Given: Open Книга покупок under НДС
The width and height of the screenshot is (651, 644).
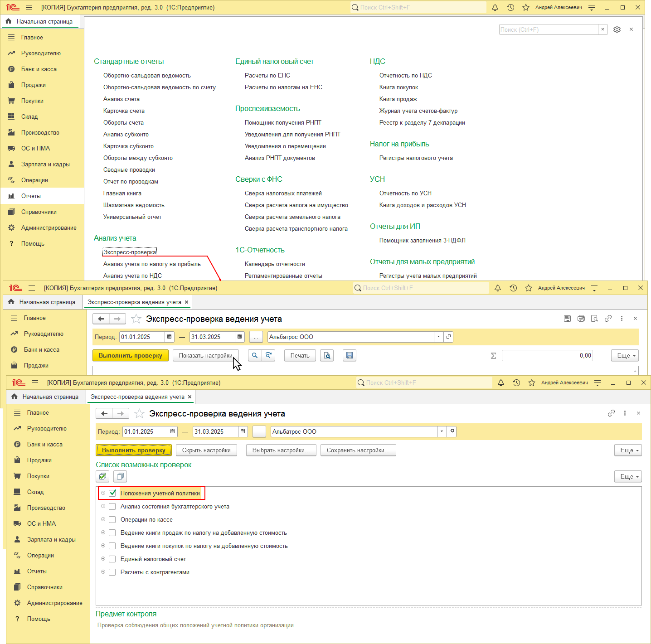Looking at the screenshot, I should (x=398, y=87).
